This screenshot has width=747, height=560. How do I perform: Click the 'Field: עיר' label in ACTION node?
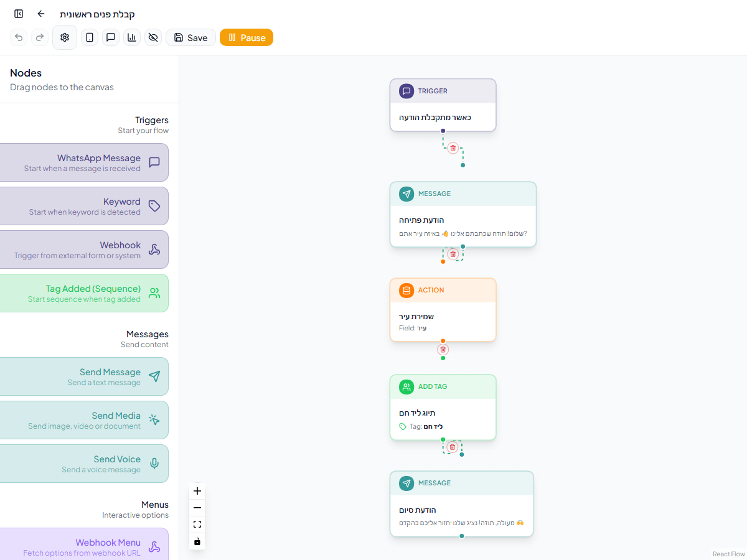tap(413, 328)
